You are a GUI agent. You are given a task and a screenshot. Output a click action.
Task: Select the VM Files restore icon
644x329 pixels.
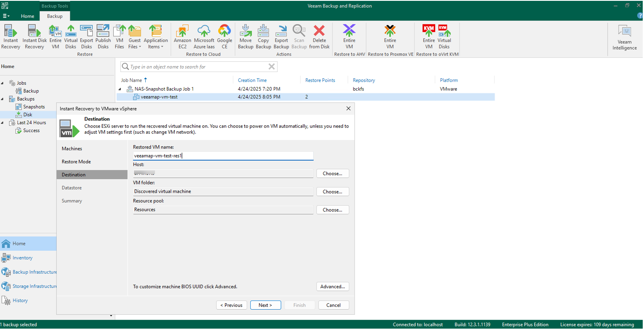pos(120,37)
